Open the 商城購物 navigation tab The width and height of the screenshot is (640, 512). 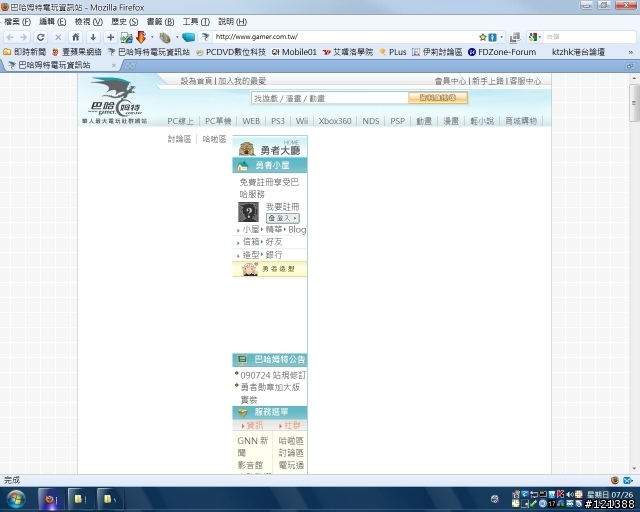[521, 121]
